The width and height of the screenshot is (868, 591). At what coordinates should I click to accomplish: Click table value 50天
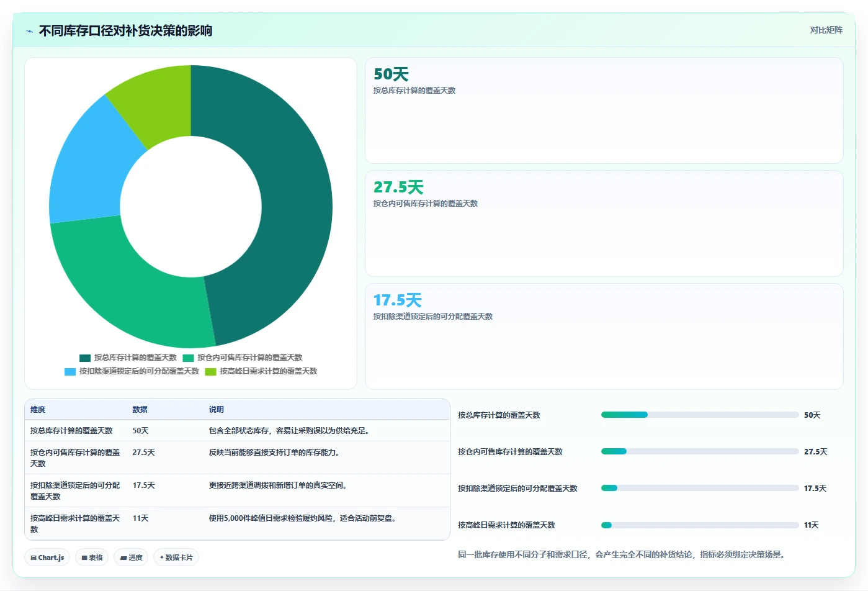140,431
